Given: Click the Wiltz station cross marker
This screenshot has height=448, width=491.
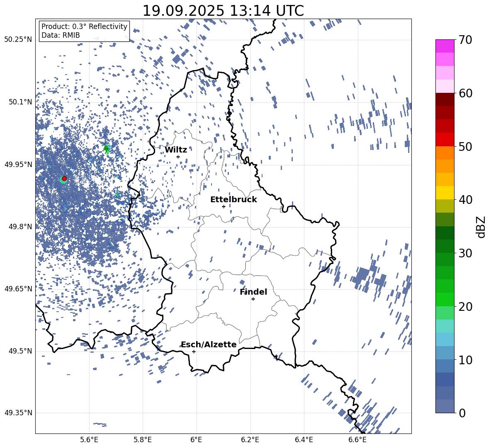Looking at the screenshot, I should (x=178, y=157).
